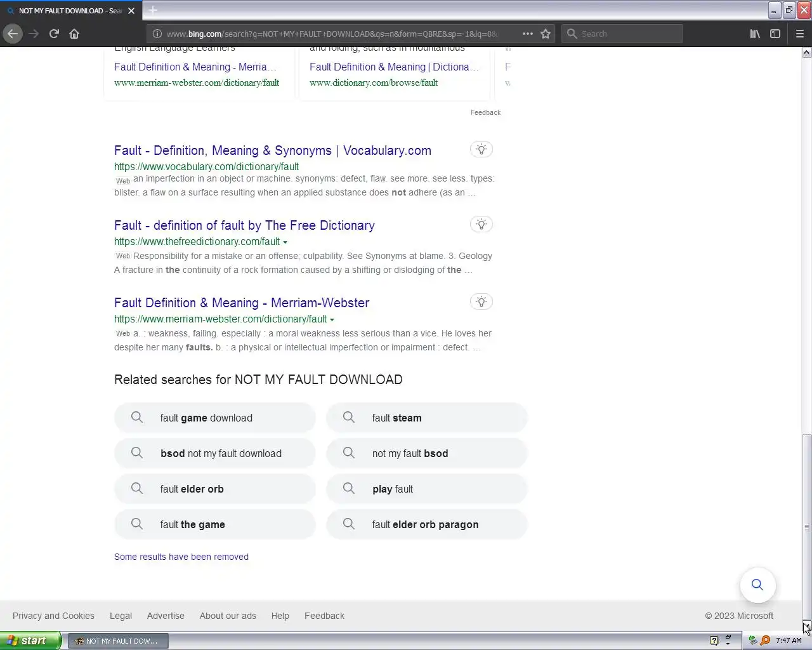Open the Firefox hamburger menu

pyautogui.click(x=800, y=34)
